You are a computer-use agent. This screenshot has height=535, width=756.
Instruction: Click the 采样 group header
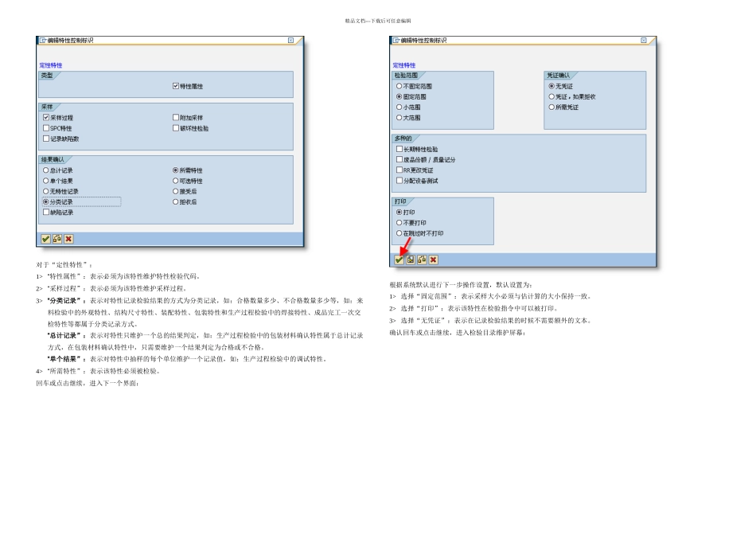[47, 107]
